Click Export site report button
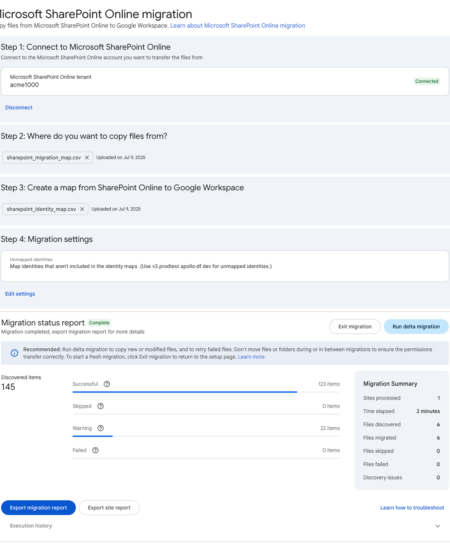This screenshot has width=450, height=550. pyautogui.click(x=109, y=508)
